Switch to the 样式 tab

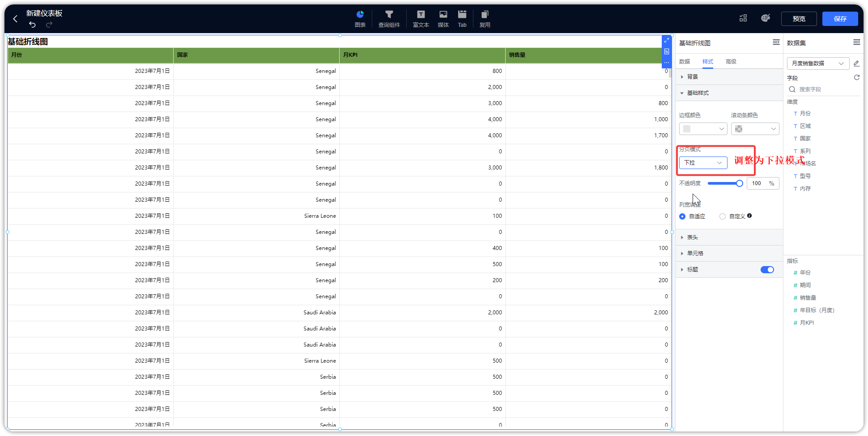point(708,62)
